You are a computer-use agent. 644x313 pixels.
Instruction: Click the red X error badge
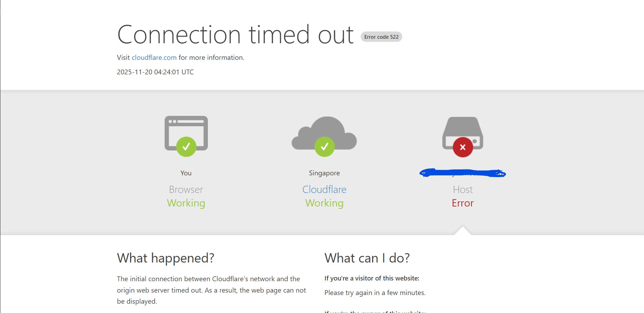[463, 147]
